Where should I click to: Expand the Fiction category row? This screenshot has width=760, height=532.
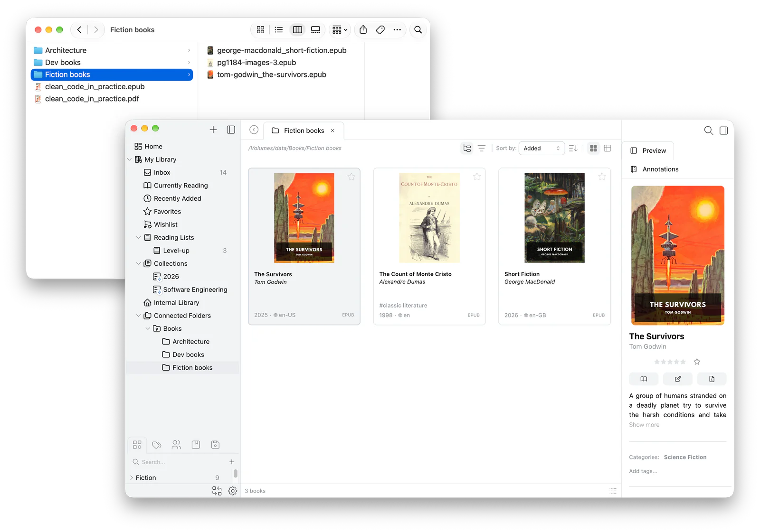click(132, 478)
